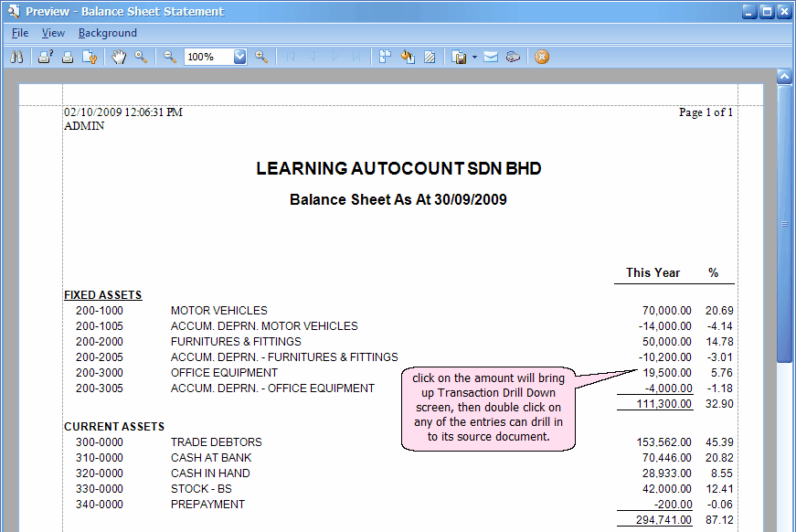This screenshot has width=796, height=532.
Task: Click the Zoom In magnifier icon
Action: (261, 57)
